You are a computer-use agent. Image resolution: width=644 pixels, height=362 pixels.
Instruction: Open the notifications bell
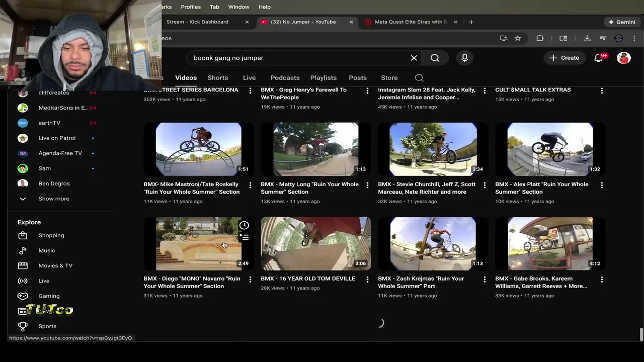599,58
